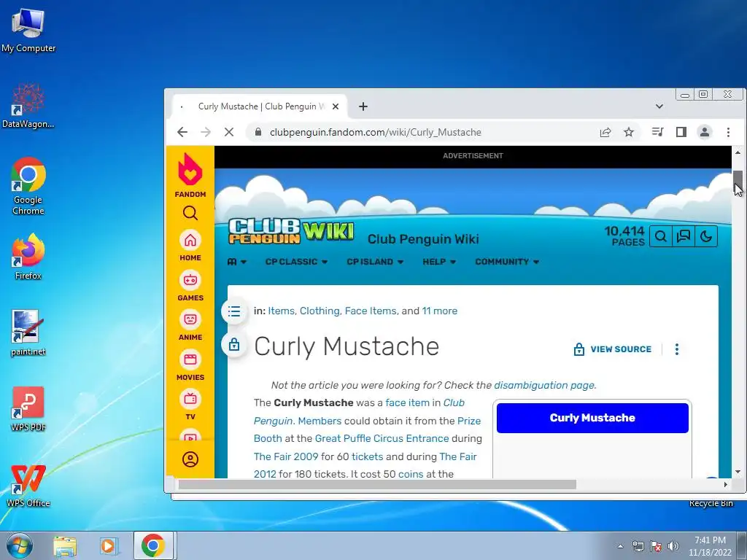Go to Fandom HOME in sidebar
Image resolution: width=747 pixels, height=560 pixels.
(190, 246)
